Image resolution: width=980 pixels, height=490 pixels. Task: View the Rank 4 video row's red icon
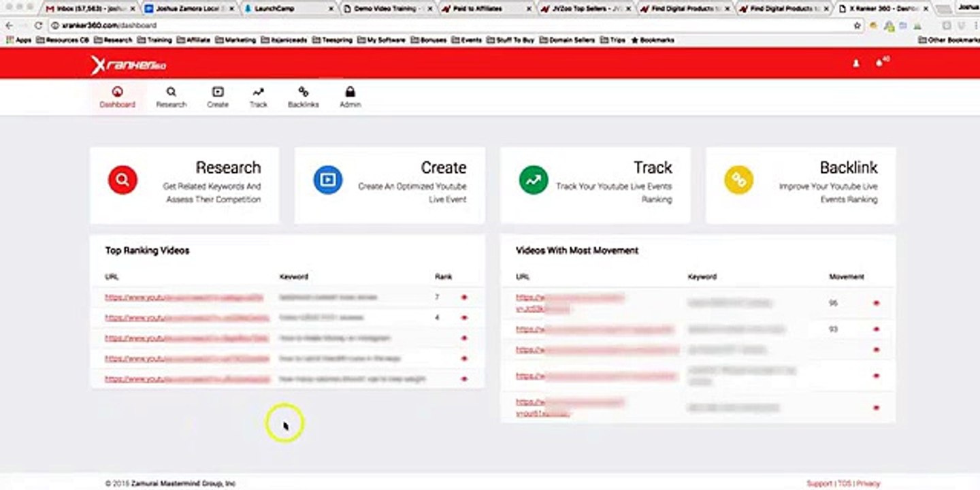pos(464,318)
